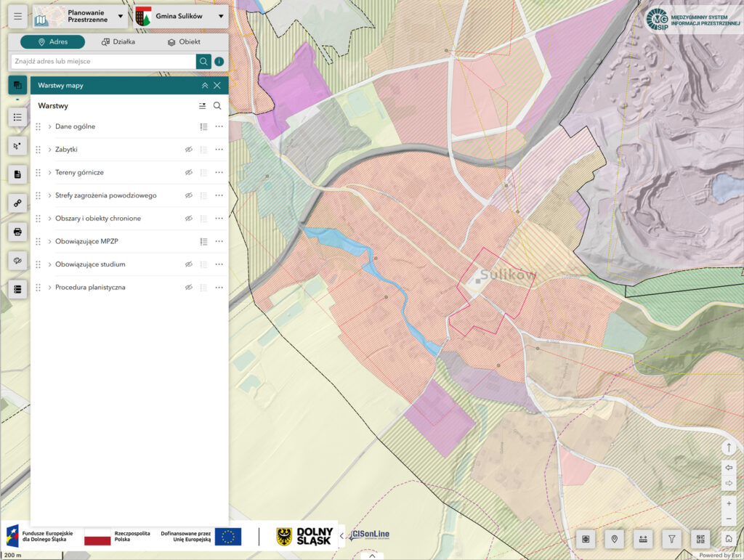Click the selection cursor tool in sidebar
The image size is (744, 560).
[18, 145]
